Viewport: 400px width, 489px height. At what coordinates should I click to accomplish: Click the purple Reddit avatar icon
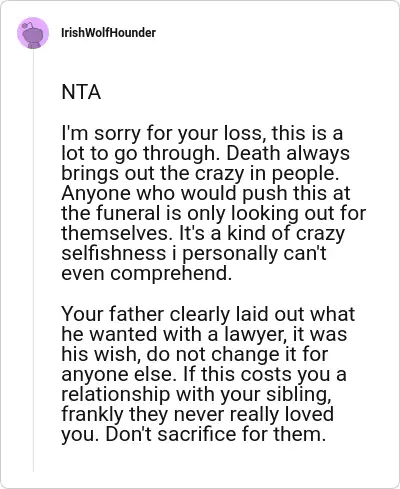33,33
